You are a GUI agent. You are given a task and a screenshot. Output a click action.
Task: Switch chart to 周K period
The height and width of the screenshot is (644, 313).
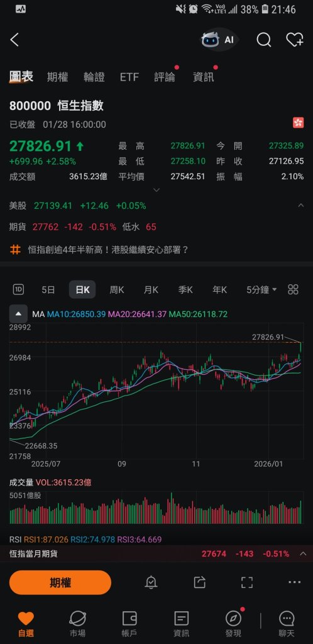(116, 289)
